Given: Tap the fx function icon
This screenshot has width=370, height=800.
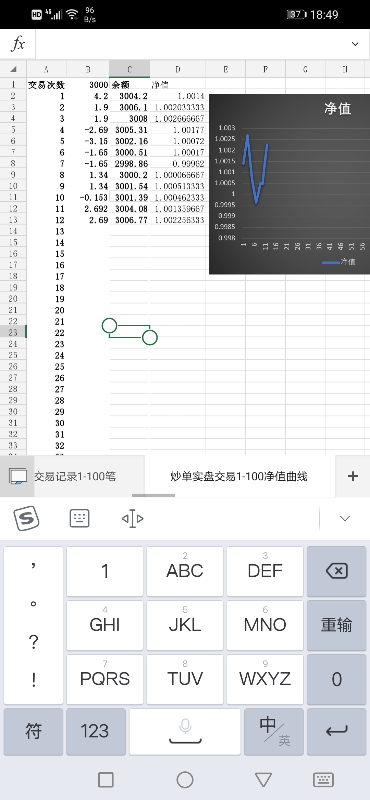Looking at the screenshot, I should point(18,44).
